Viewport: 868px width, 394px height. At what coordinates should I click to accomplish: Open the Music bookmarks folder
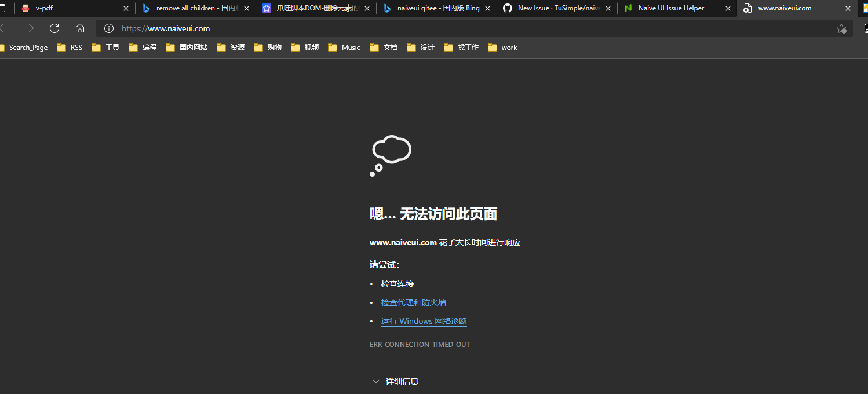351,47
